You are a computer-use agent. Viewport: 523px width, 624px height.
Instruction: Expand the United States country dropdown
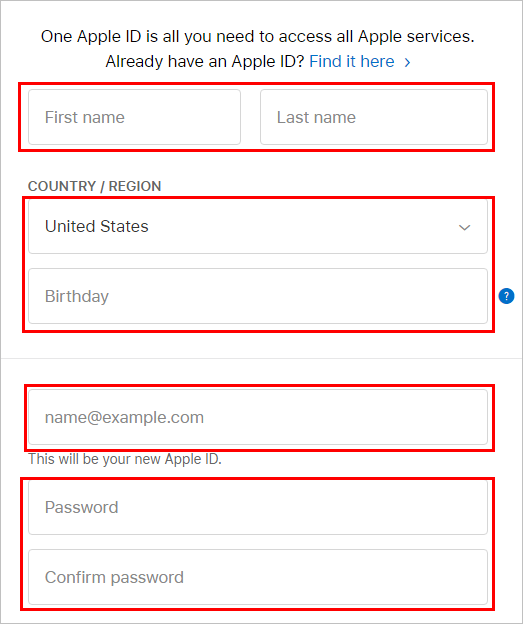pyautogui.click(x=258, y=226)
